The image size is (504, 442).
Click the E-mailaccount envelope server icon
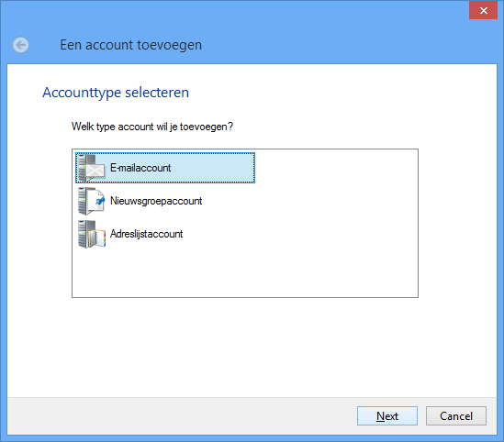[91, 168]
